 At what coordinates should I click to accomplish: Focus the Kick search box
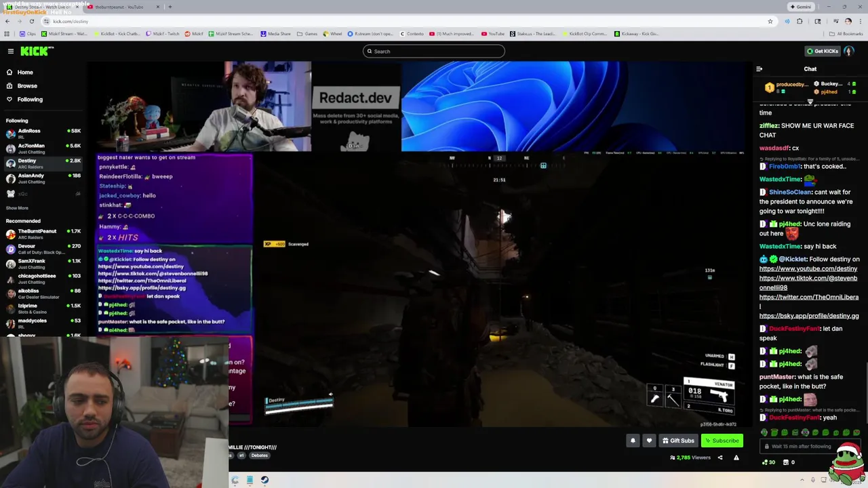(x=434, y=51)
